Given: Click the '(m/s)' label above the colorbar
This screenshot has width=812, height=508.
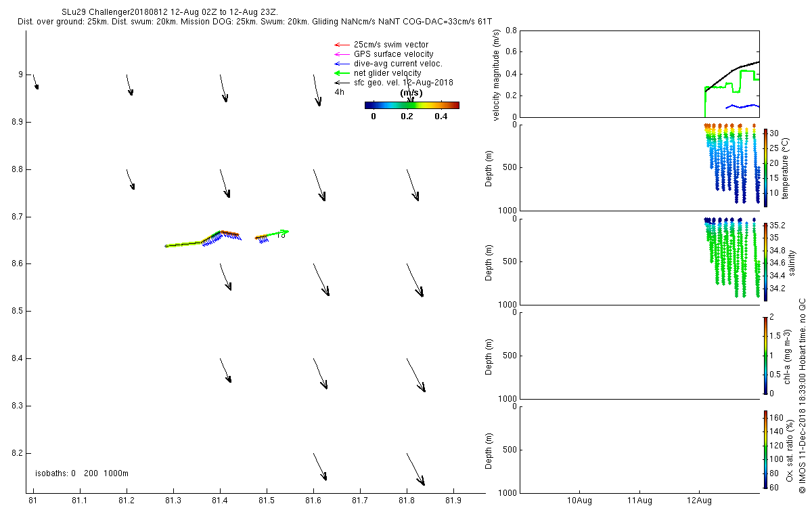Looking at the screenshot, I should 411,93.
